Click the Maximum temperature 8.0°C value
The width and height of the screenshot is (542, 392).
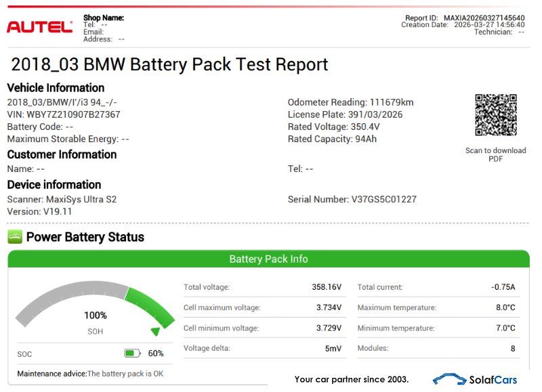tap(505, 307)
